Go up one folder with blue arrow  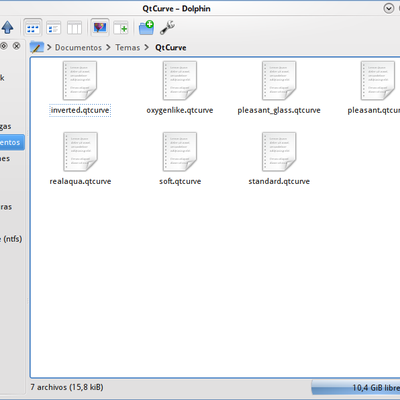point(8,27)
